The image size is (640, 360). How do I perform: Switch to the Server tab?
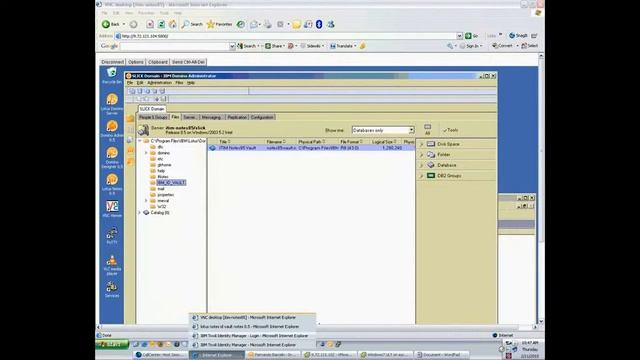[x=189, y=117]
